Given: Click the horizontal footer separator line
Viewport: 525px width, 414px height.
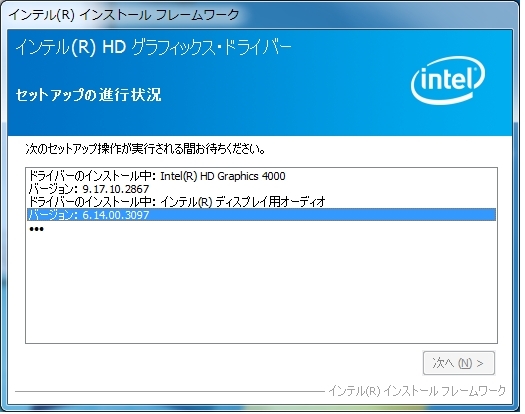Looking at the screenshot, I should (x=169, y=391).
